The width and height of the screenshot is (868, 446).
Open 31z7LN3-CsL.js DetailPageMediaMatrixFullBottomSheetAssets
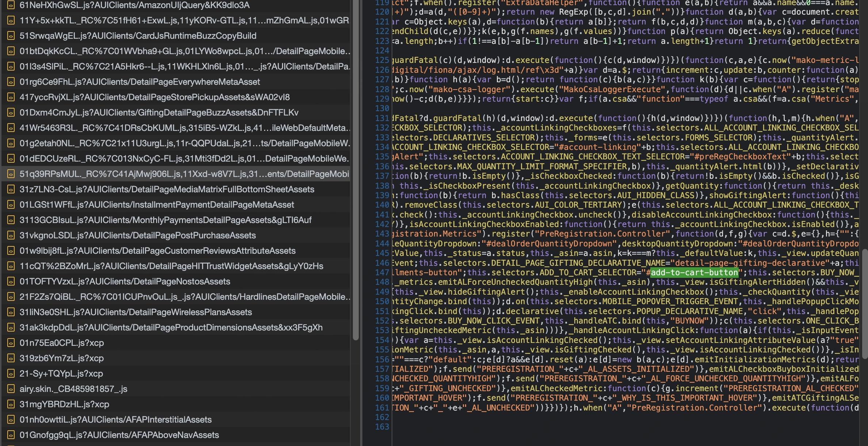tap(167, 189)
